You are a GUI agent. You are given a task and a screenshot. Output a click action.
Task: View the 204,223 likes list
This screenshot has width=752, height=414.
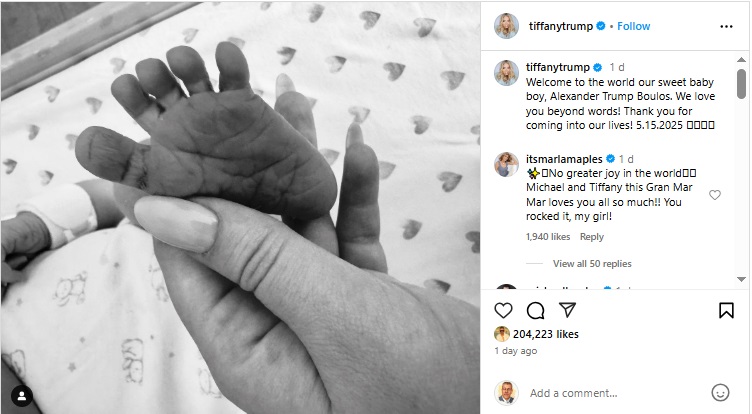[546, 334]
